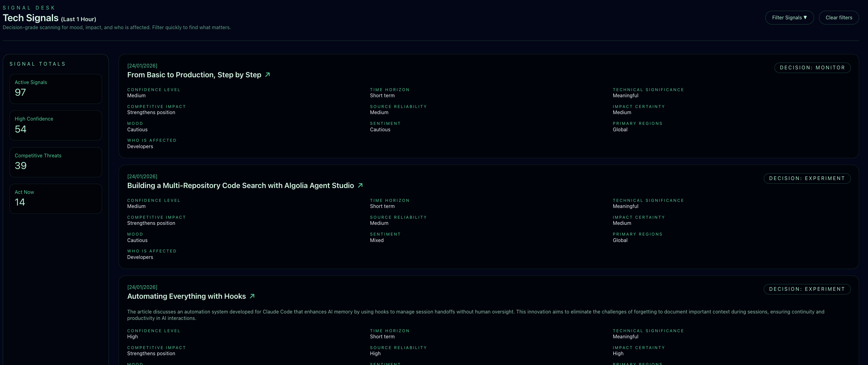Click the 'Decision: Experiment' badge on the Algolia card
The width and height of the screenshot is (868, 365).
807,178
